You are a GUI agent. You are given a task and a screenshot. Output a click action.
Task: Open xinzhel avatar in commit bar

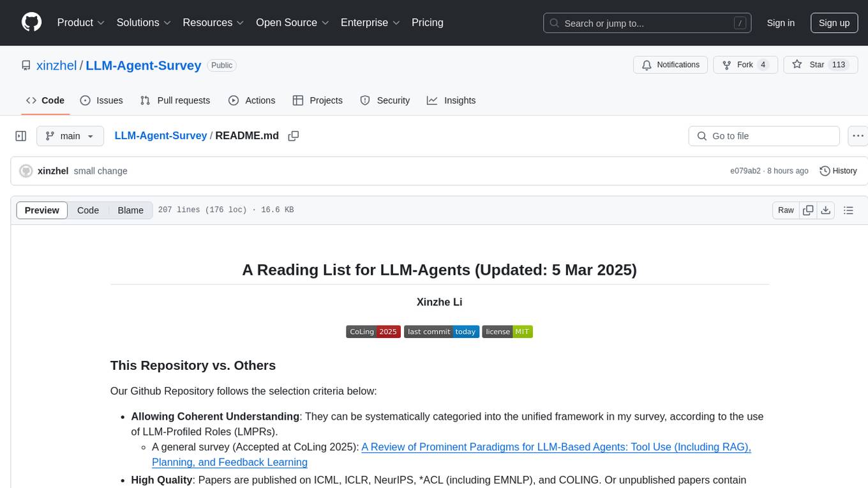tap(26, 171)
